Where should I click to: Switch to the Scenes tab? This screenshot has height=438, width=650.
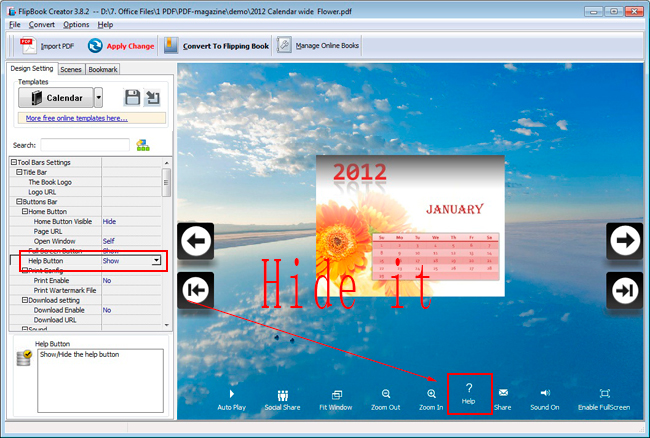(x=71, y=69)
